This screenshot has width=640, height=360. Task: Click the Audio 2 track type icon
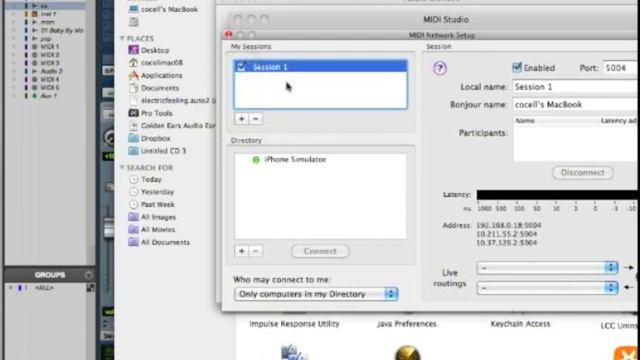35,71
